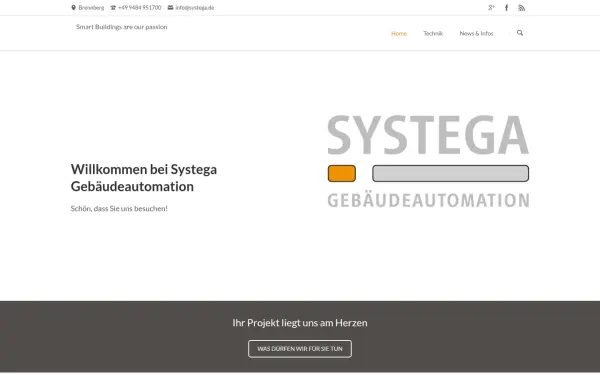Click the location pin icon beside Brennberg

[73, 8]
